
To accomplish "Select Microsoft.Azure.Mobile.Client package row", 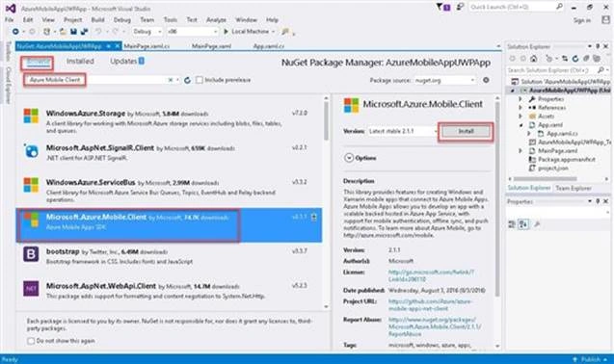I will click(x=169, y=224).
